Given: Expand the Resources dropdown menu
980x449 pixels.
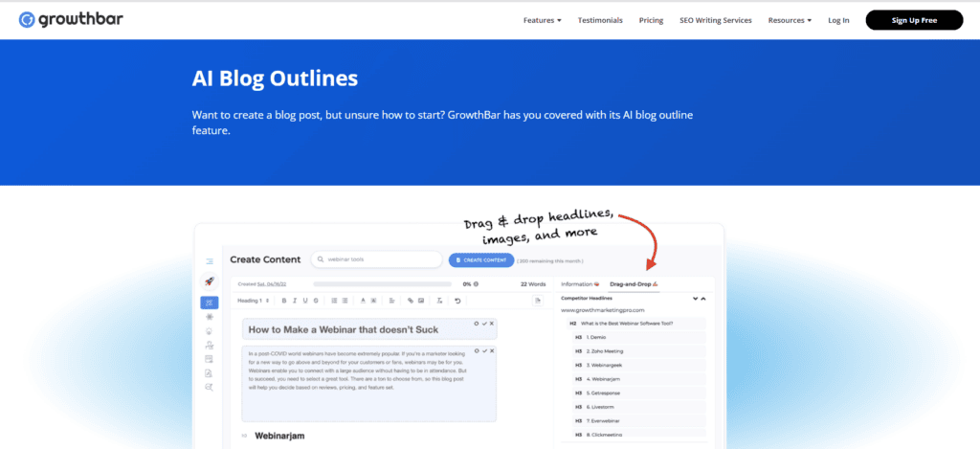Looking at the screenshot, I should point(790,20).
